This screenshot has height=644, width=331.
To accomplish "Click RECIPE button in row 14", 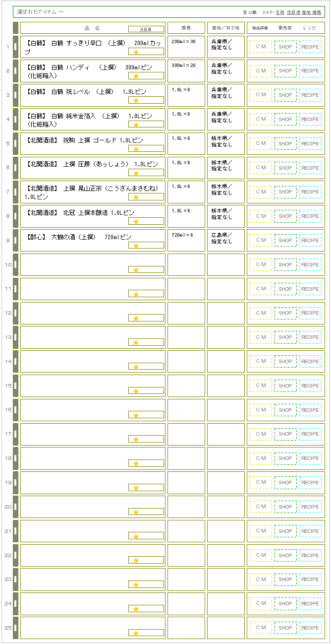I will (x=310, y=362).
